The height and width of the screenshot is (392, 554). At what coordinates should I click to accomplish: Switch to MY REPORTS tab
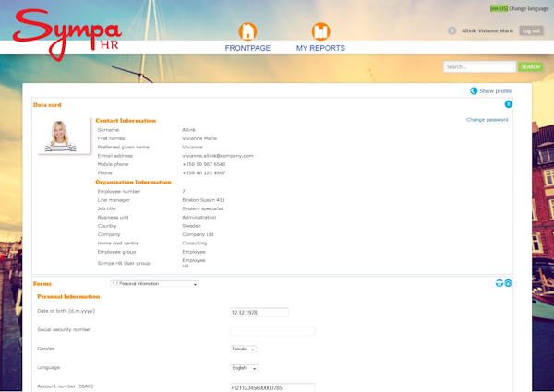tap(320, 48)
